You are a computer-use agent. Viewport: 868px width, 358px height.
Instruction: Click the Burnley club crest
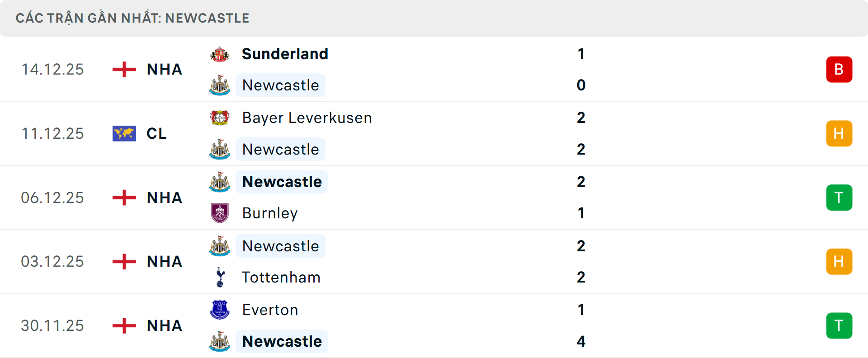coord(220,213)
